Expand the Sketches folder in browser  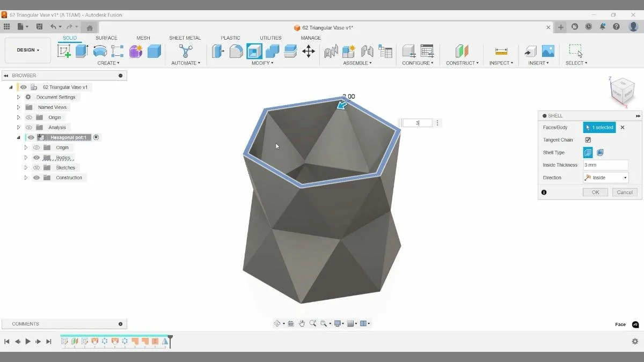(26, 167)
